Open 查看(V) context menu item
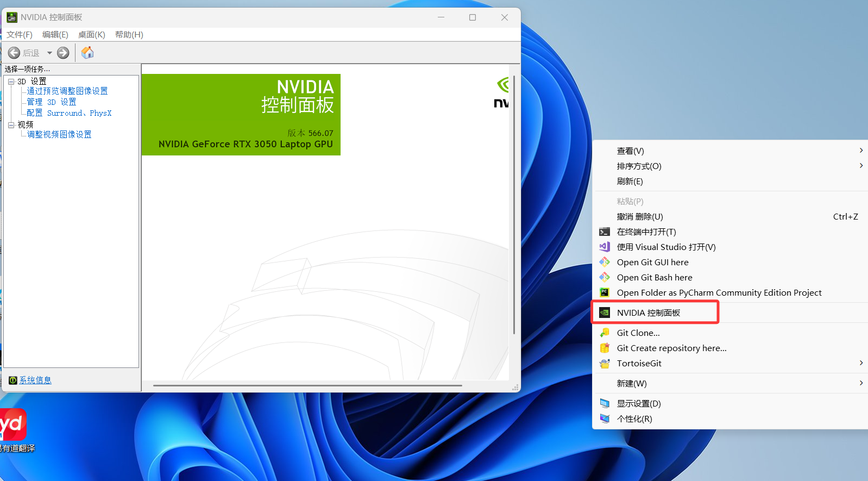Screen dimensions: 868x481 click(x=730, y=151)
